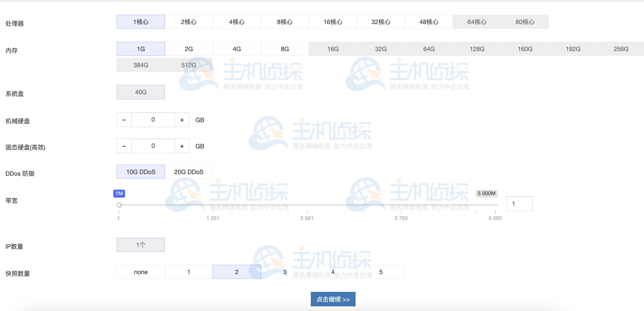This screenshot has height=311, width=644.
Task: Click the bandwidth slider handle
Action: [x=119, y=205]
